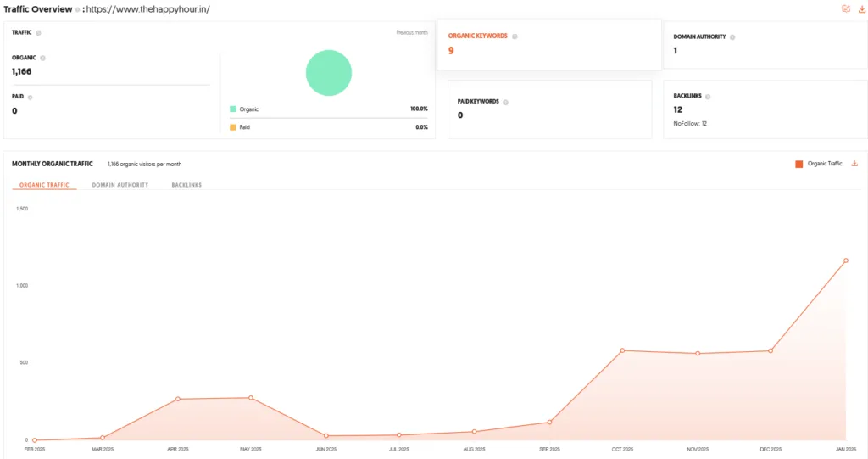Select the DEC 2025 data point
The height and width of the screenshot is (459, 868).
(771, 351)
